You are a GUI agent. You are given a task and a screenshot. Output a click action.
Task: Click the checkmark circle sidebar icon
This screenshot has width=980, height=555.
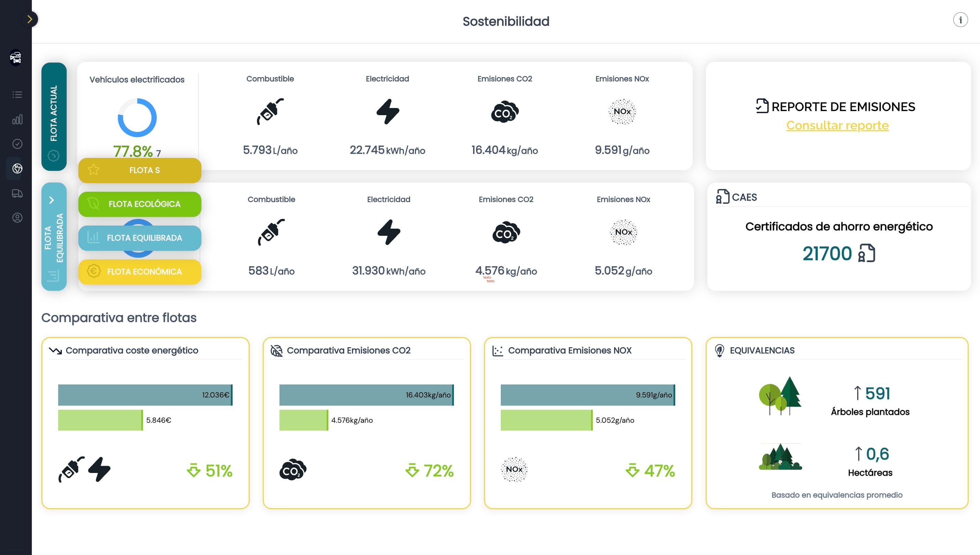click(17, 144)
